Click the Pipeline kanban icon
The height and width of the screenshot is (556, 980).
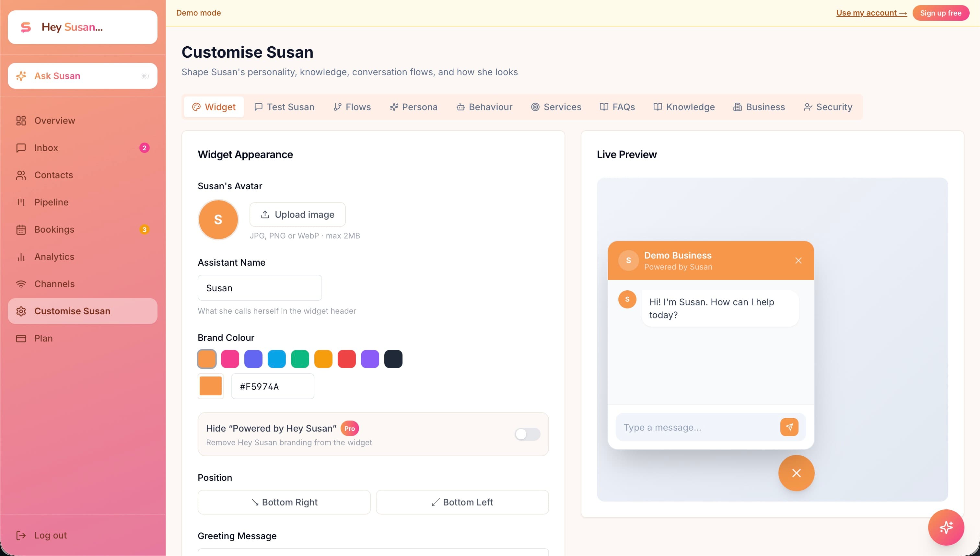click(x=21, y=203)
